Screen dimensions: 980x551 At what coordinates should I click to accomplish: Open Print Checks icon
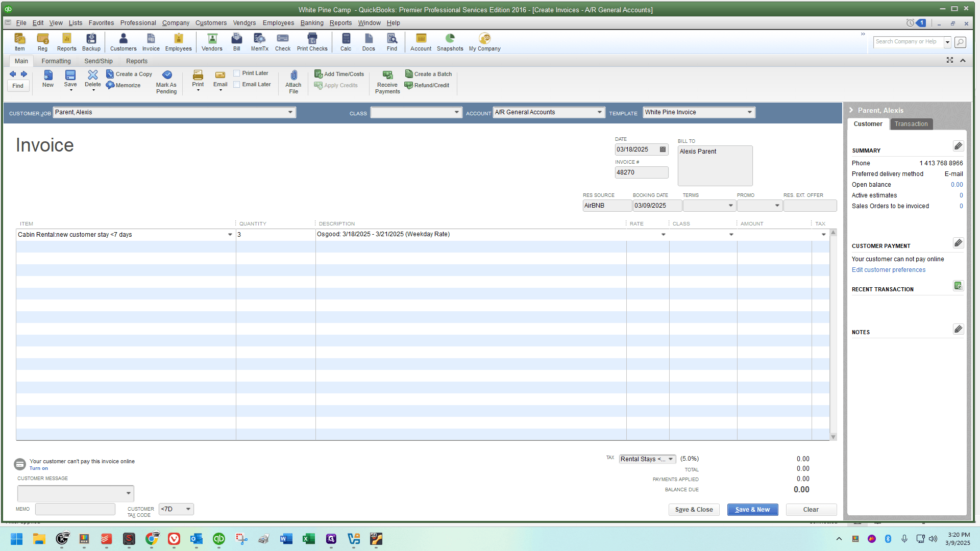click(x=312, y=42)
